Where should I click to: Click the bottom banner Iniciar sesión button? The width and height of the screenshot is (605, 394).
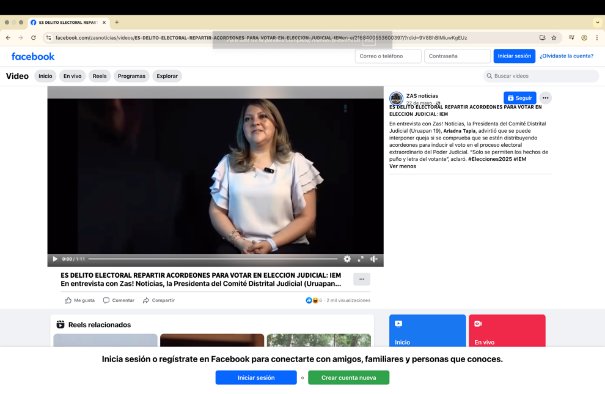[x=256, y=377]
